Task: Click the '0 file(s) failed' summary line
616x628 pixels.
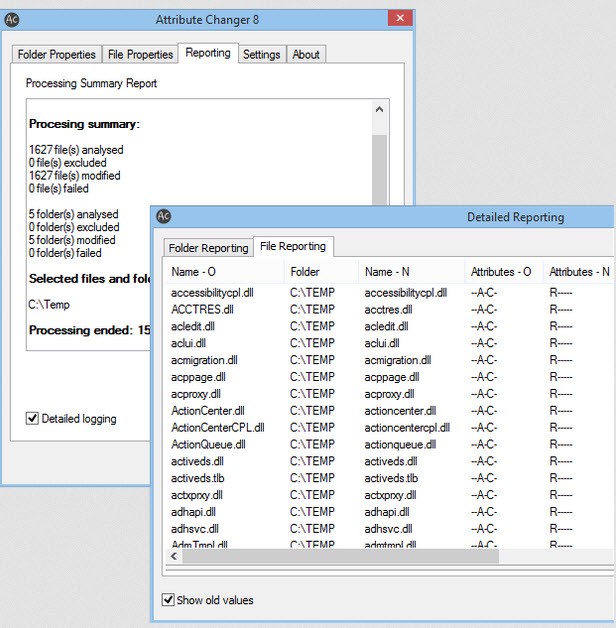Action: click(x=58, y=188)
